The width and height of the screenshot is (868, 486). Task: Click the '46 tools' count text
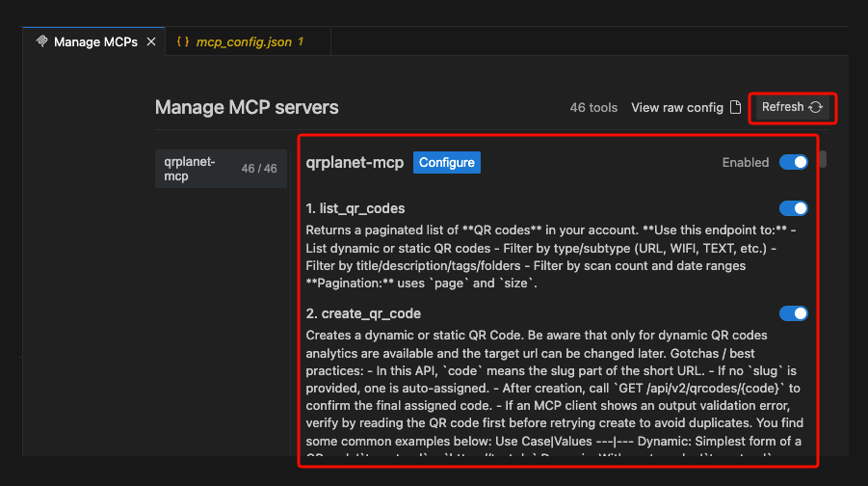click(593, 107)
